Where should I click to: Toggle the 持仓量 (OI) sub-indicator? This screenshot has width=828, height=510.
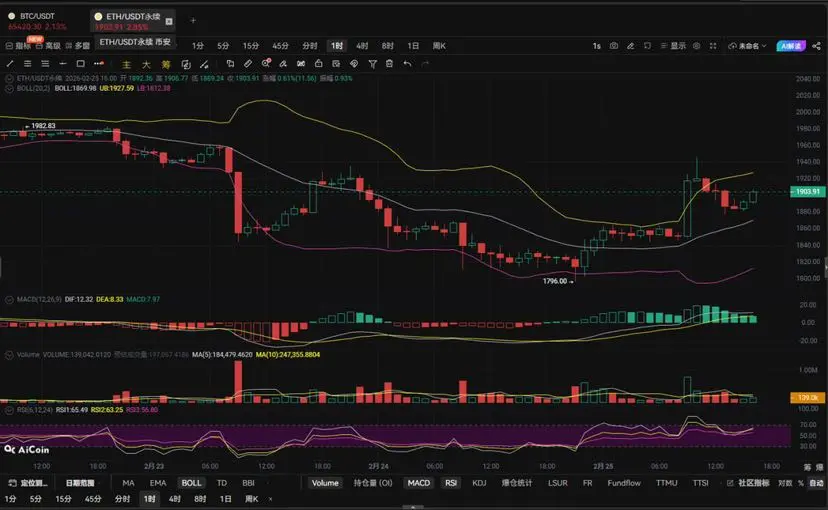click(373, 483)
